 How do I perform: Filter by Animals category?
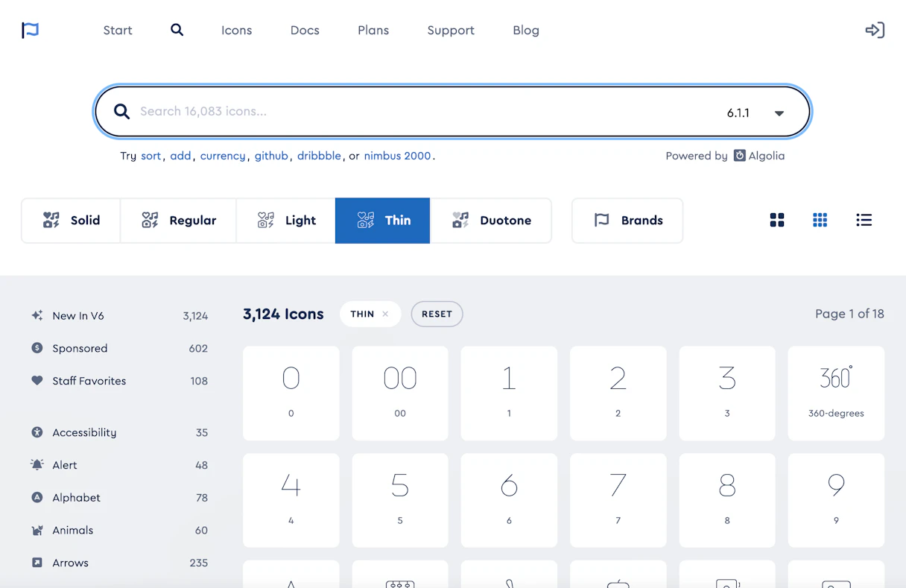coord(119,531)
